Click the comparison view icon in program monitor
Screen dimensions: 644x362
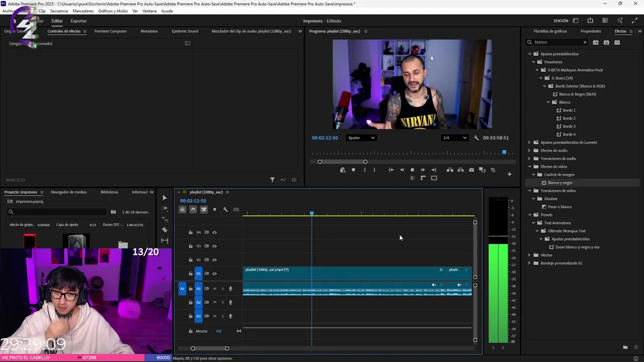[482, 170]
